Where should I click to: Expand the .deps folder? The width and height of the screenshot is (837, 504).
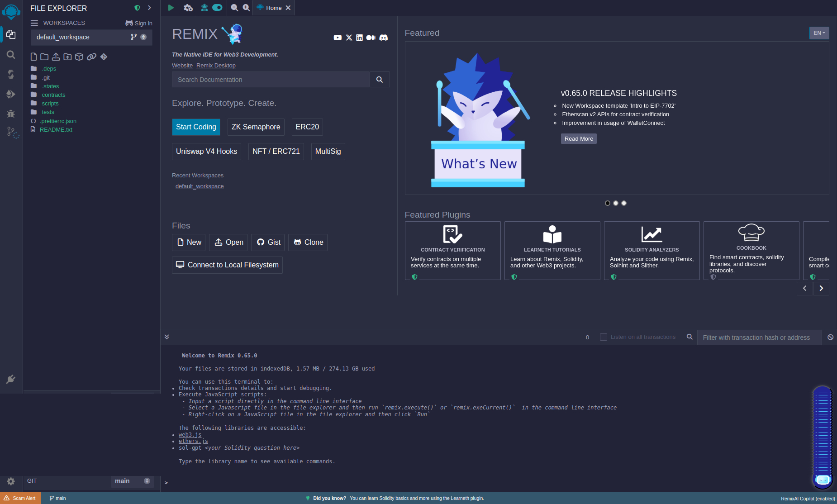48,69
